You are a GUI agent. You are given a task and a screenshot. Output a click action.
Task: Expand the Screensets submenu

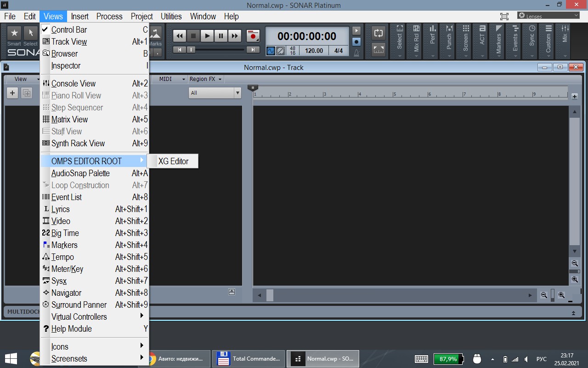click(95, 358)
